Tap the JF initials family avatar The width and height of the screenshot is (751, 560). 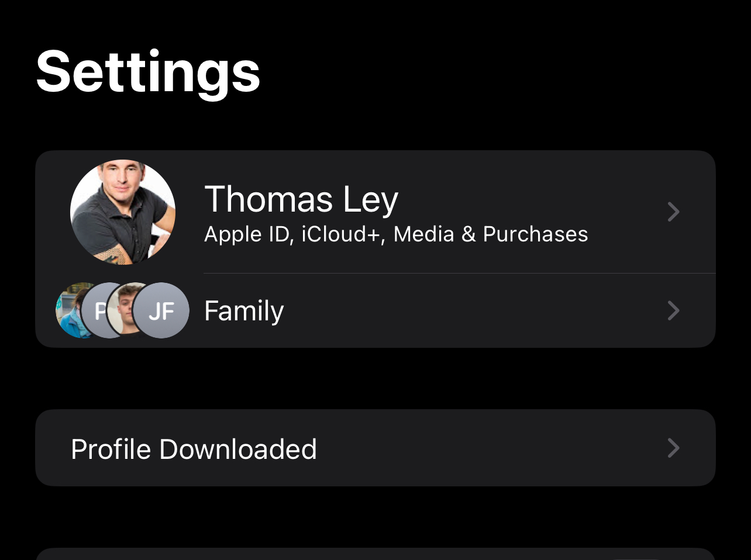(161, 311)
